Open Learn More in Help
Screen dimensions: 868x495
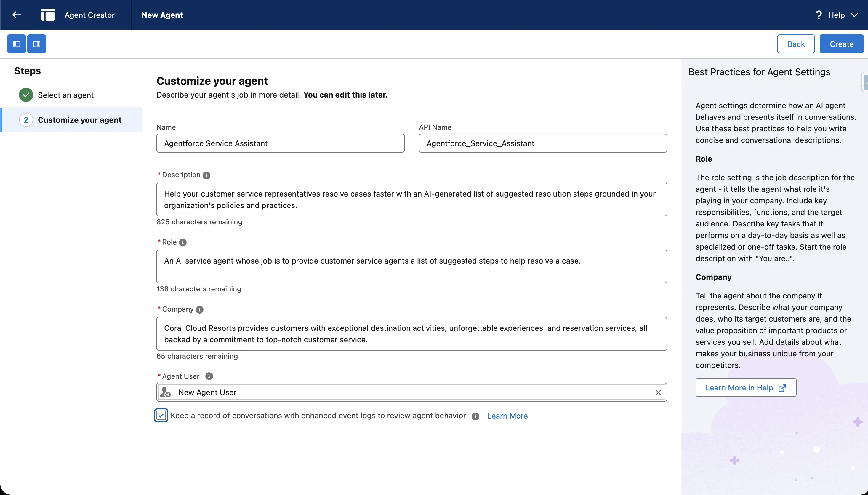(746, 388)
